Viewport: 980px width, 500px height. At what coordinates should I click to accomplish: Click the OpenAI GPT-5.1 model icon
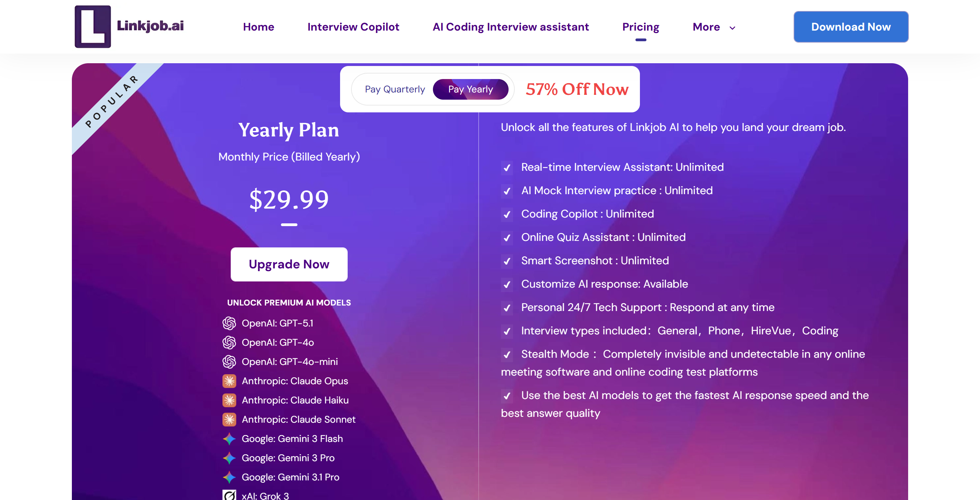229,323
